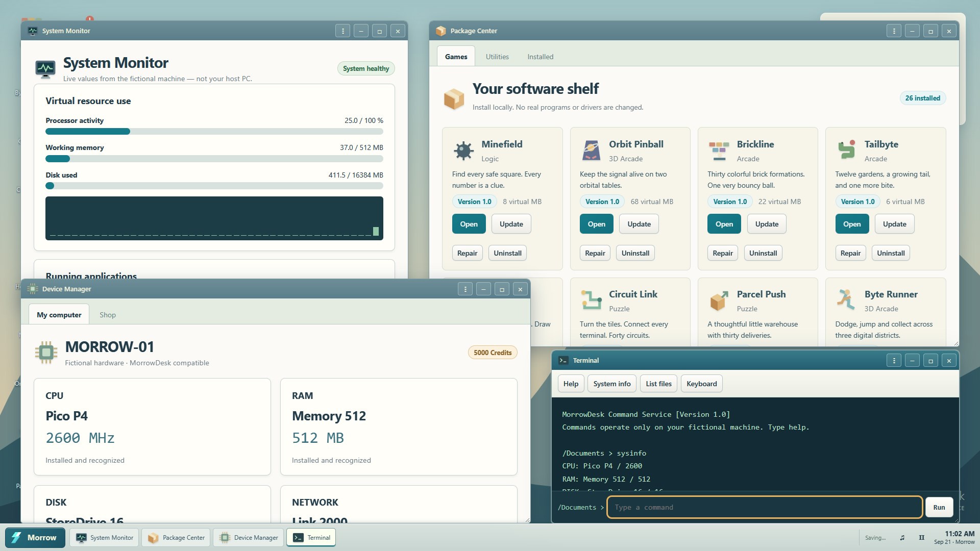Click the Help button in Terminal
980x551 pixels.
[x=571, y=384]
